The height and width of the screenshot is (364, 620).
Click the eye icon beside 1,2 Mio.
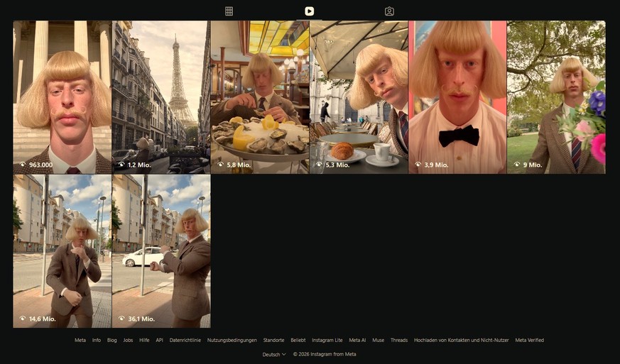coord(121,165)
